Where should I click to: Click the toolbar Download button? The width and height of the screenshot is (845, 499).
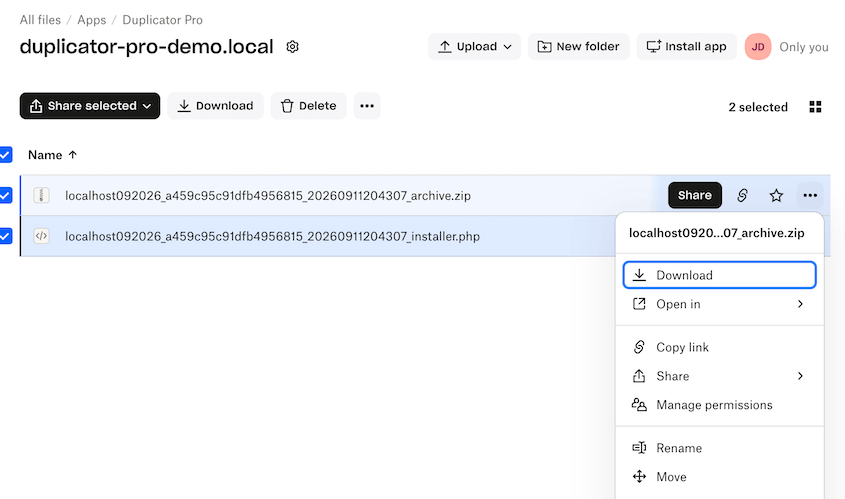point(215,106)
